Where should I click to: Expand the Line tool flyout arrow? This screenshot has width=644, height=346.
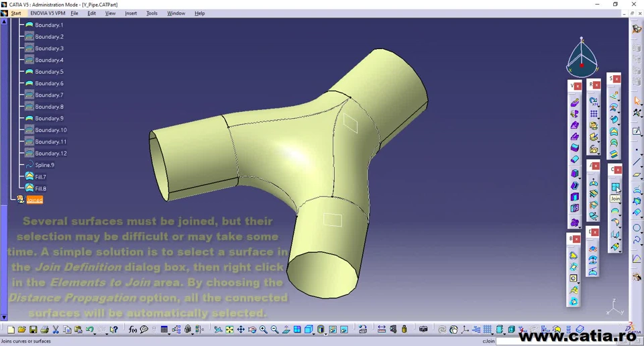pyautogui.click(x=641, y=166)
